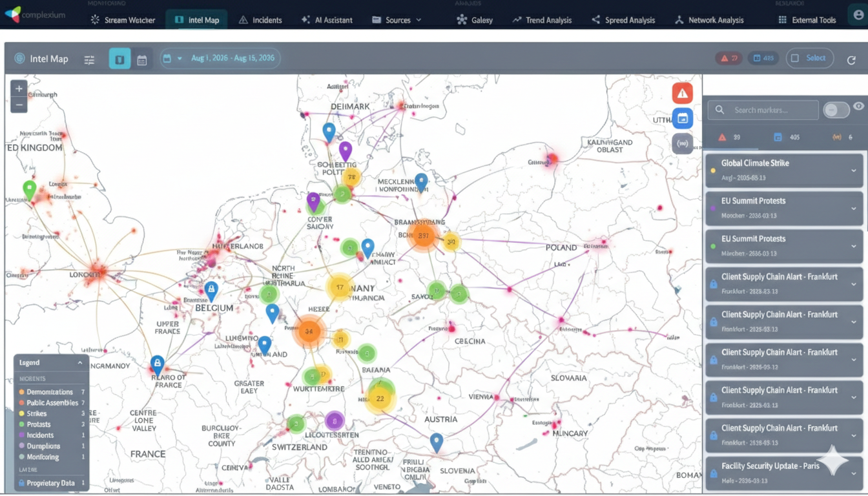Check the Select checkbox button
868x496 pixels.
click(x=809, y=58)
